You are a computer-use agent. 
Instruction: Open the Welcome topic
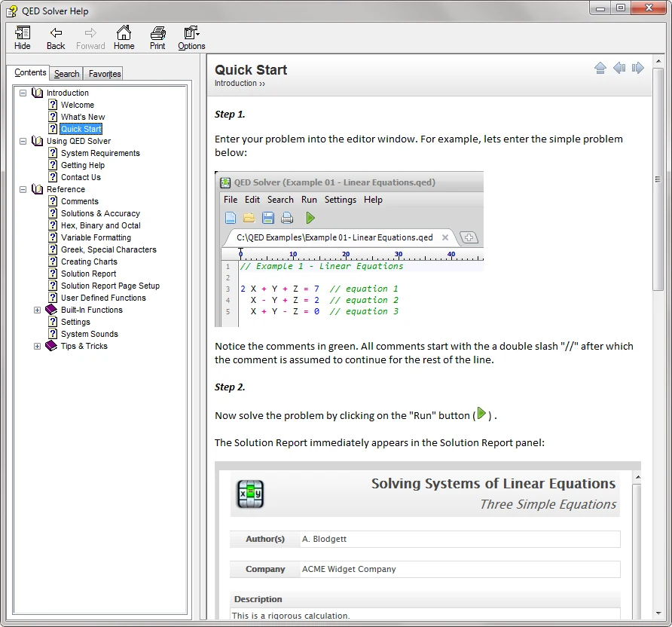tap(78, 105)
